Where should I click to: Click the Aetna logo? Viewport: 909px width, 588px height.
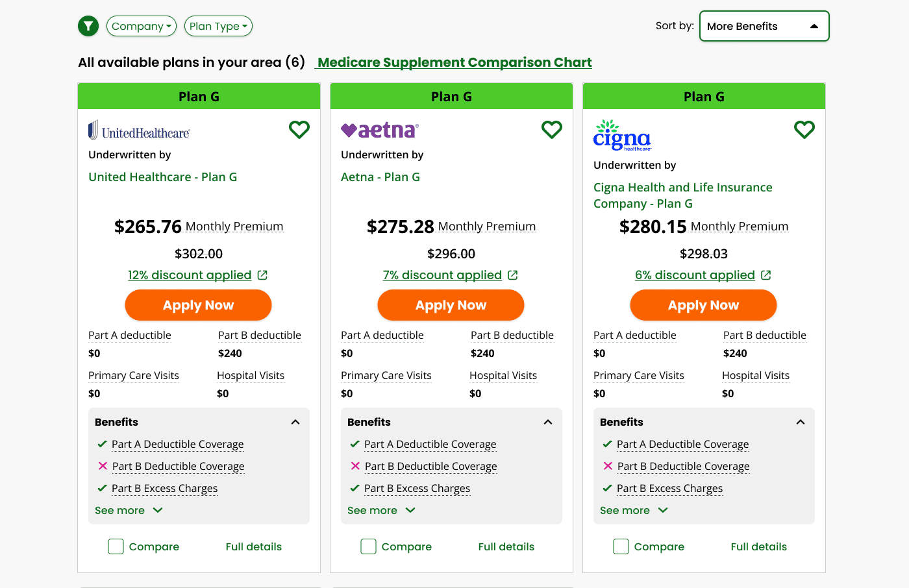[380, 130]
